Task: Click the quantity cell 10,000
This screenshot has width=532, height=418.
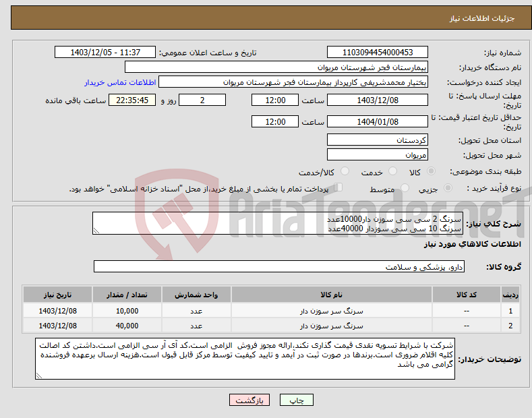Action: tap(127, 311)
